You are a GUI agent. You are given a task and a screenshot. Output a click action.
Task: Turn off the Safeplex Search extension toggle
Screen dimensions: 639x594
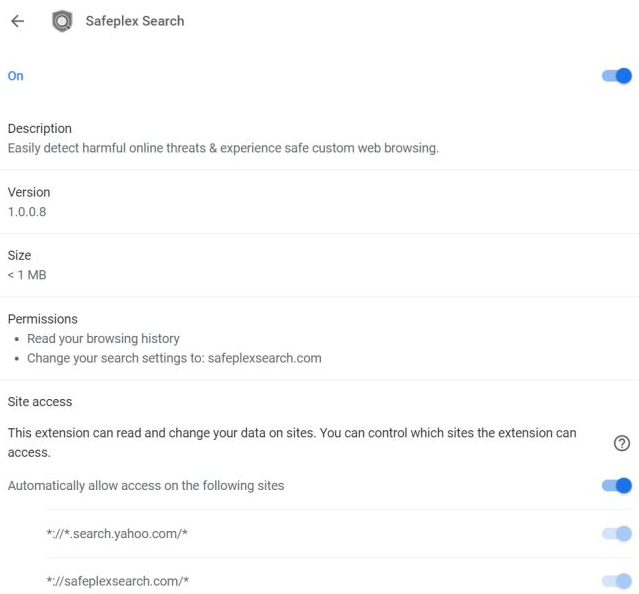(616, 76)
